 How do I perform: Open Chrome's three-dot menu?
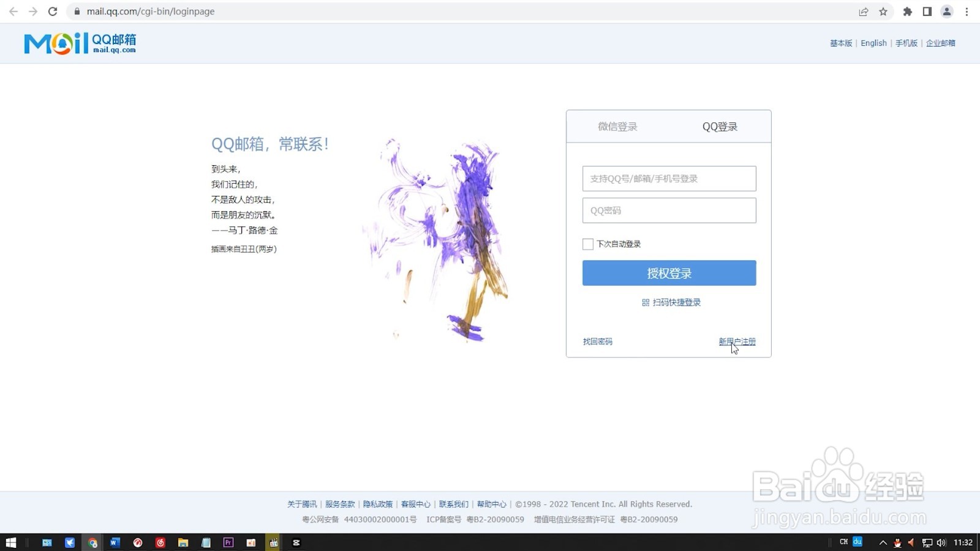[968, 11]
